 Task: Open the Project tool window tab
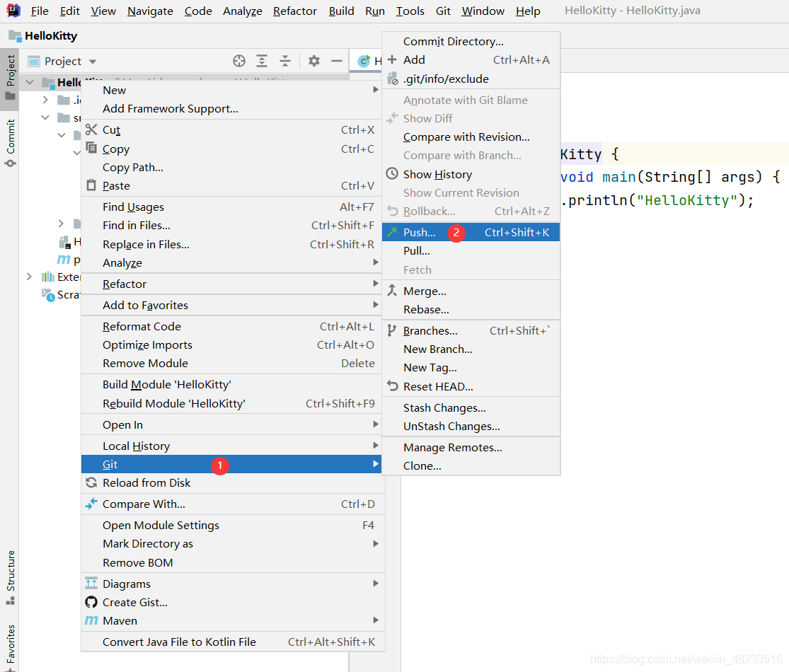click(10, 79)
